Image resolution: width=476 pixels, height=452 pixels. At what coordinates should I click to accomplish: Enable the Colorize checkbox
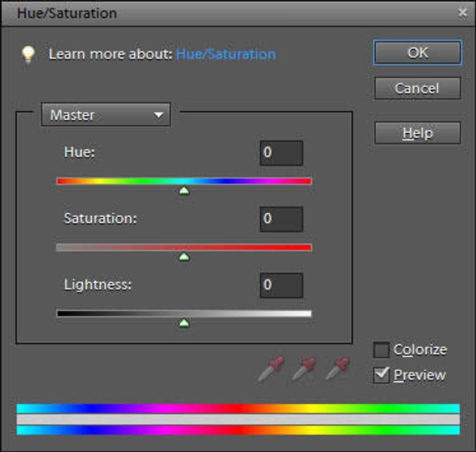[x=381, y=350]
